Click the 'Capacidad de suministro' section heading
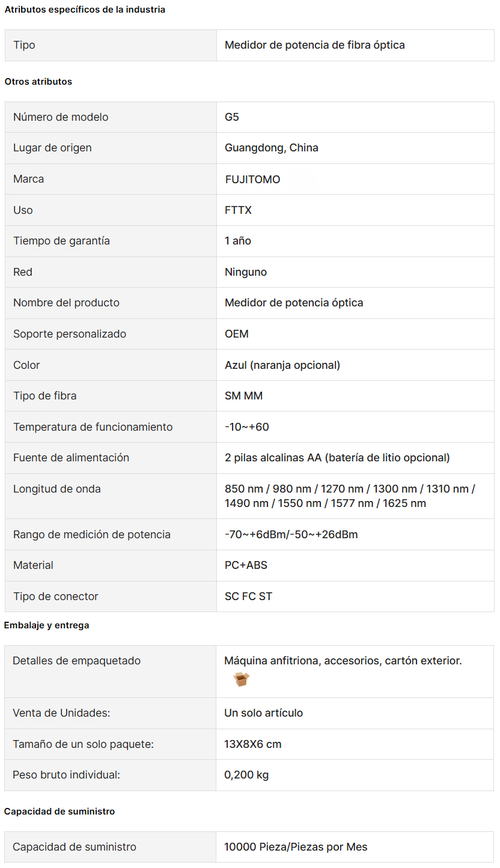500x868 pixels. [x=59, y=812]
